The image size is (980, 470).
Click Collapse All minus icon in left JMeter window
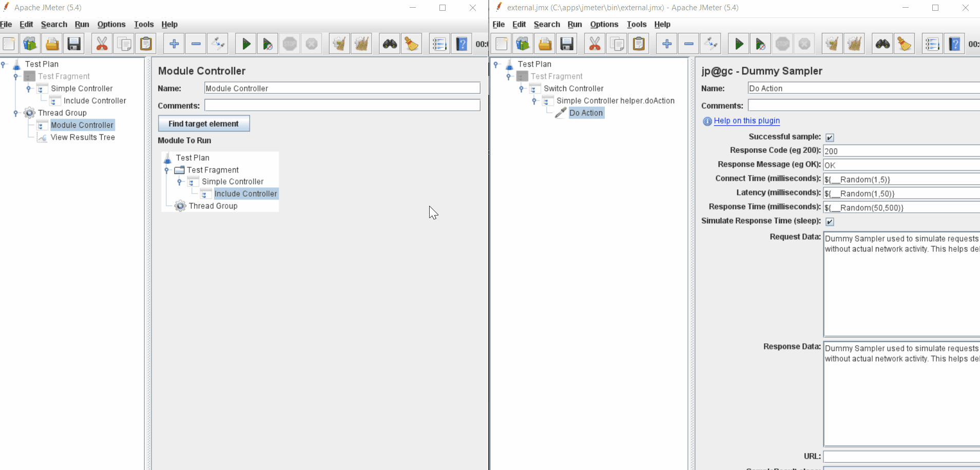tap(196, 44)
